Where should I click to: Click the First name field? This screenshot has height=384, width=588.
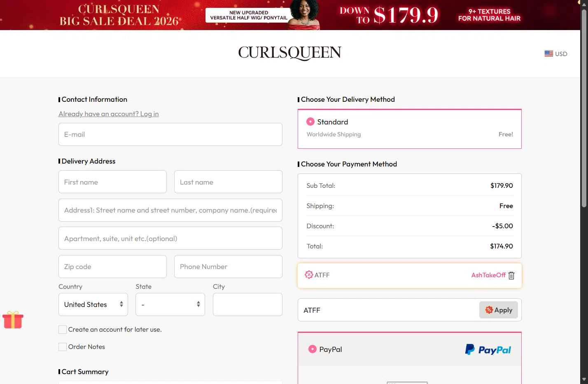pyautogui.click(x=112, y=182)
